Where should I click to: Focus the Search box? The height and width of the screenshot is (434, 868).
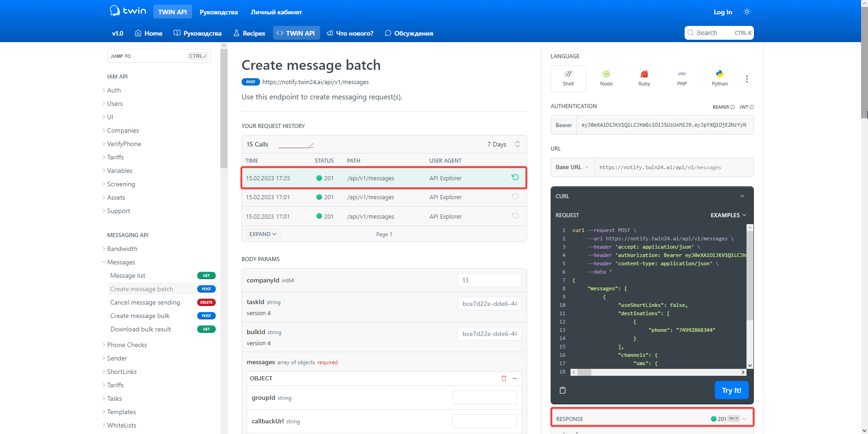coord(719,33)
